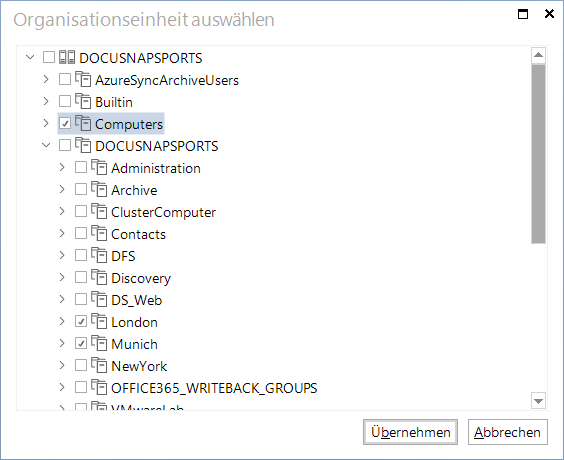The width and height of the screenshot is (564, 460).
Task: Click the OU icon beside Administration
Action: (99, 168)
